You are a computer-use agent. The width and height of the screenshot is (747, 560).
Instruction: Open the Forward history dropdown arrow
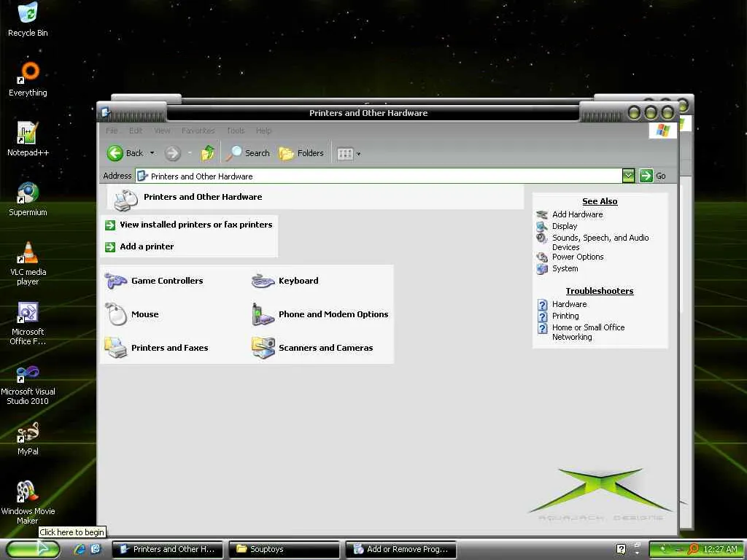click(190, 153)
